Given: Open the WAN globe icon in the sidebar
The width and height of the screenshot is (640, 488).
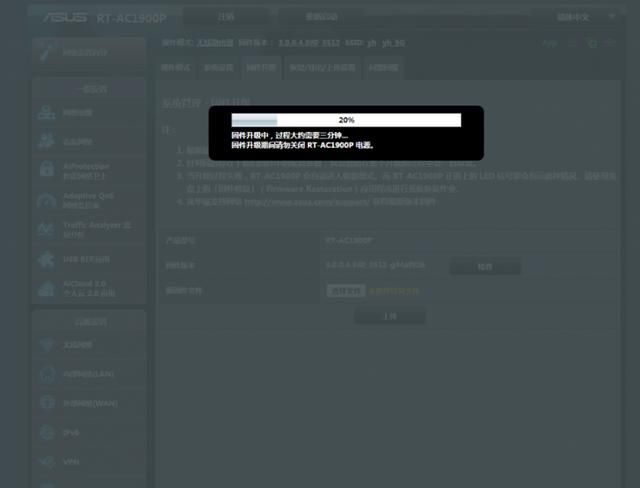Looking at the screenshot, I should tap(47, 403).
